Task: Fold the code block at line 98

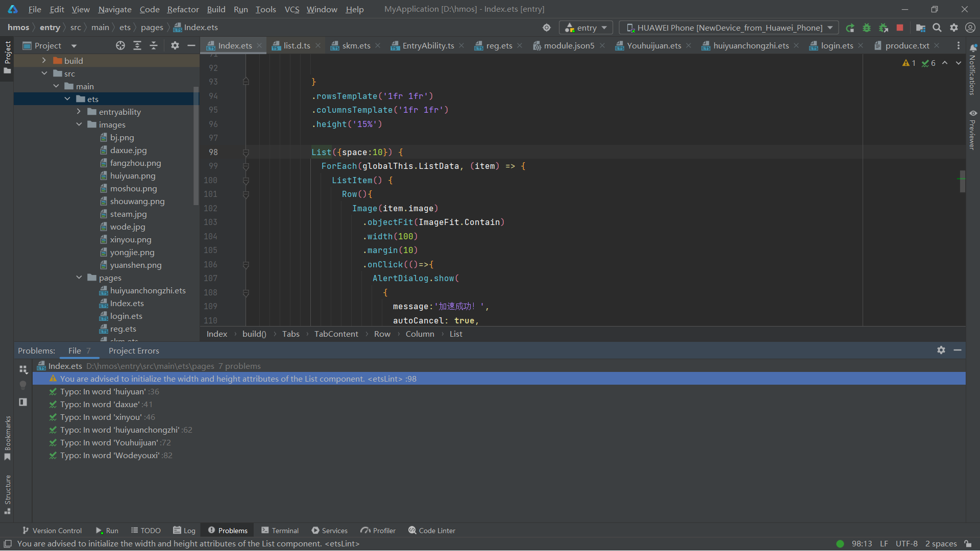Action: [x=246, y=152]
